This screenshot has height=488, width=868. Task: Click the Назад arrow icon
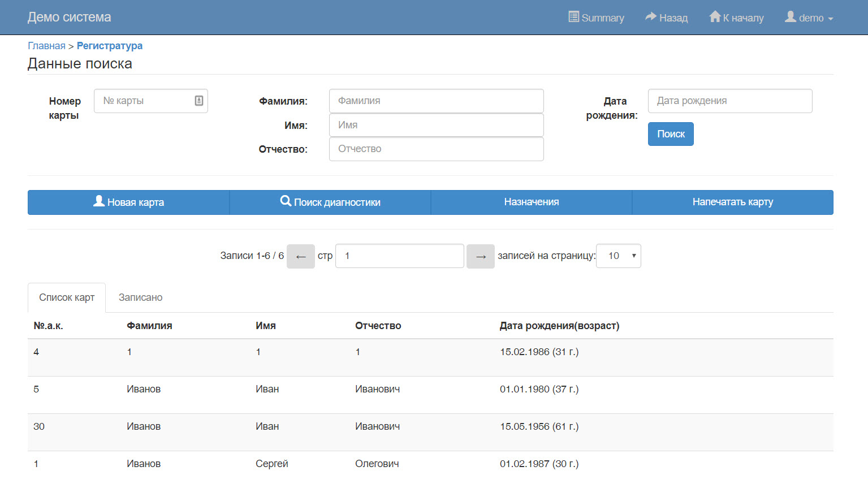point(651,17)
